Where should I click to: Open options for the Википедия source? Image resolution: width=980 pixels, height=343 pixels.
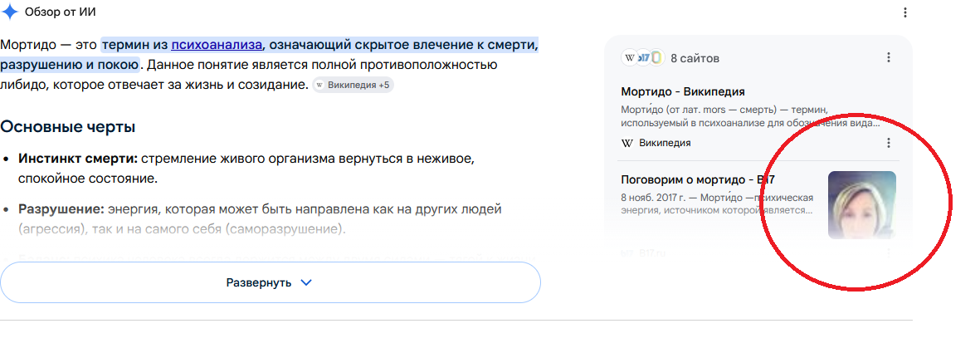(x=888, y=144)
